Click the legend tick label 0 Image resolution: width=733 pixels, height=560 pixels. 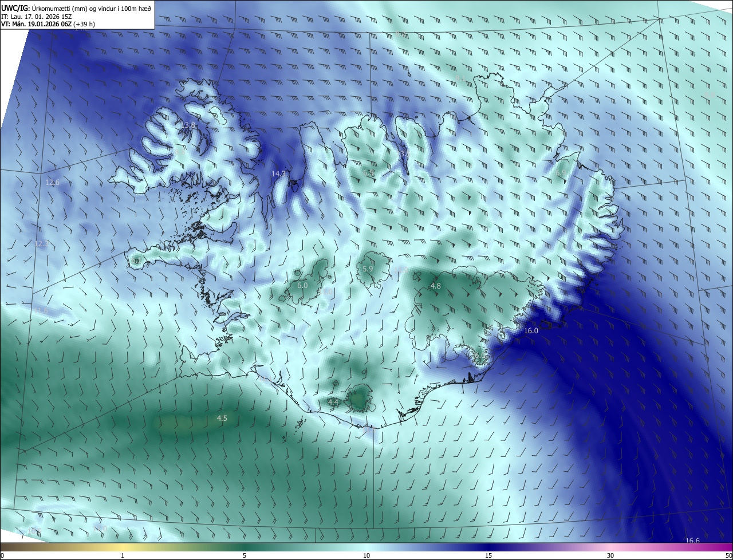[2, 555]
